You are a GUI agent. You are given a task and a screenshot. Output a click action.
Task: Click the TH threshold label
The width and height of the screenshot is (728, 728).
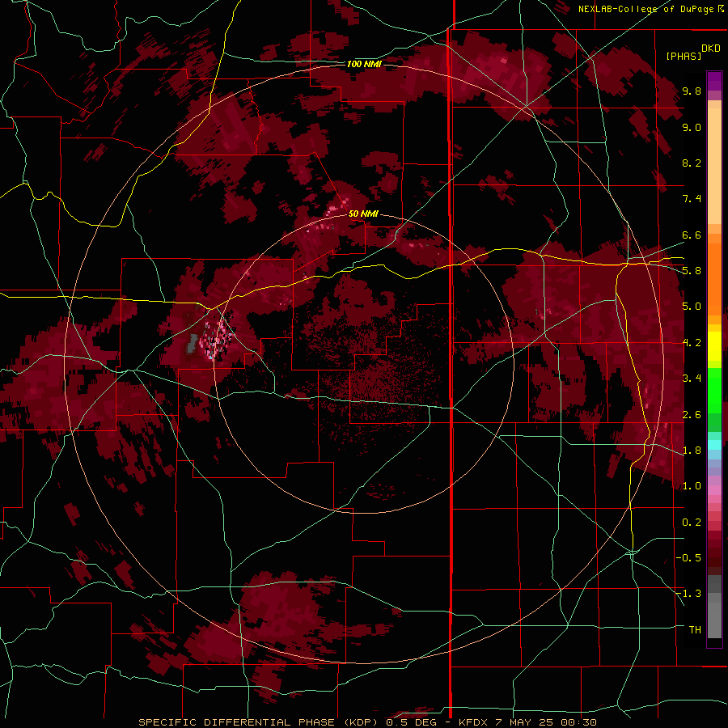695,630
